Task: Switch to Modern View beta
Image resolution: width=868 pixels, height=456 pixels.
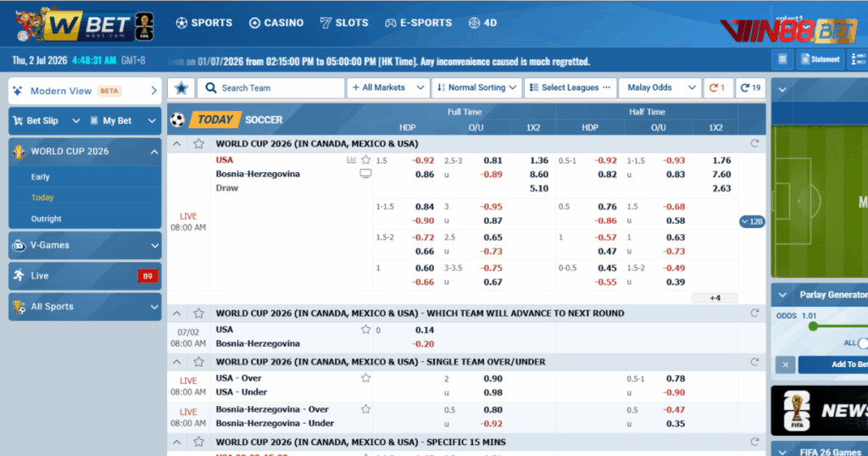Action: [85, 91]
